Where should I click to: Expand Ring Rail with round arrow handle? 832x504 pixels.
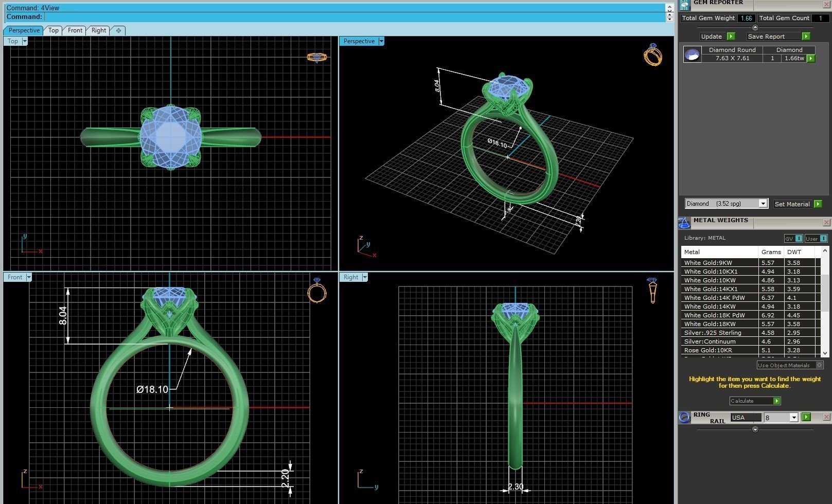[x=755, y=429]
